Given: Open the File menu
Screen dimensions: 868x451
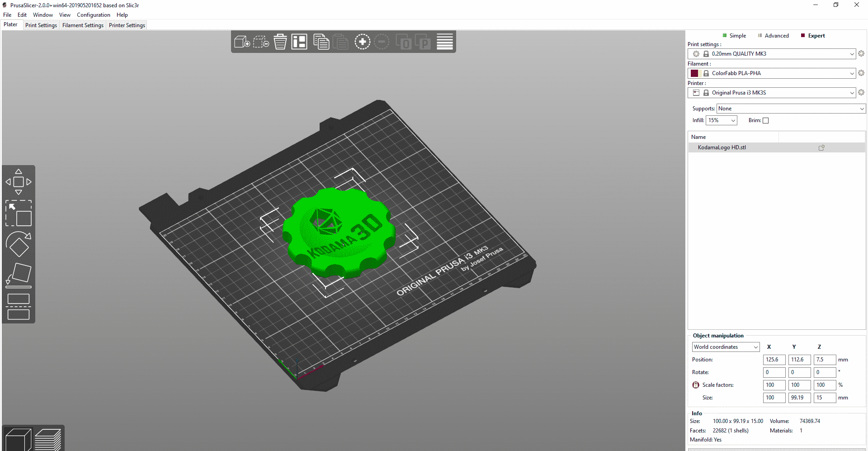Looking at the screenshot, I should 7,15.
